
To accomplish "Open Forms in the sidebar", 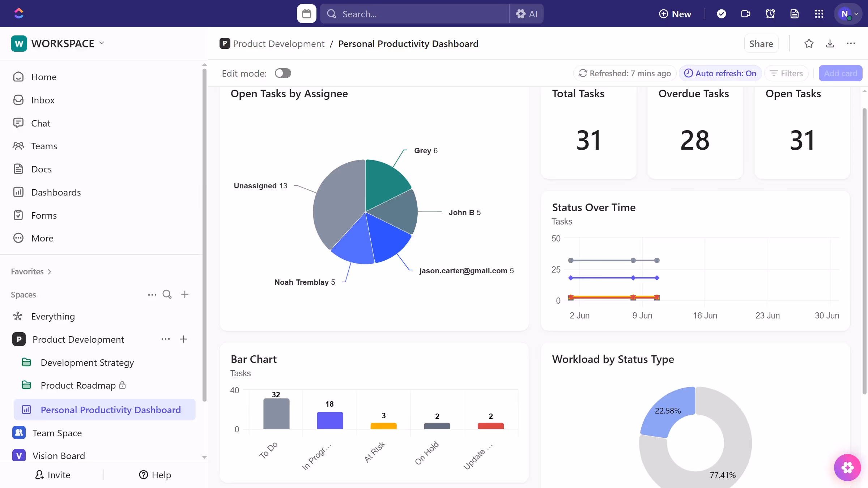I will (x=44, y=215).
